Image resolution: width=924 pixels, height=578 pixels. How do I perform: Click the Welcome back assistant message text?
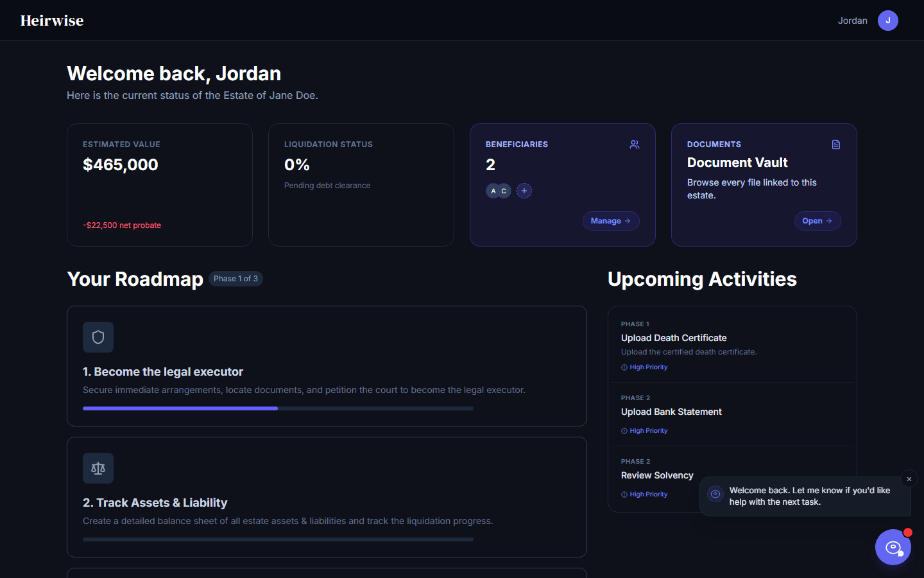tap(810, 496)
